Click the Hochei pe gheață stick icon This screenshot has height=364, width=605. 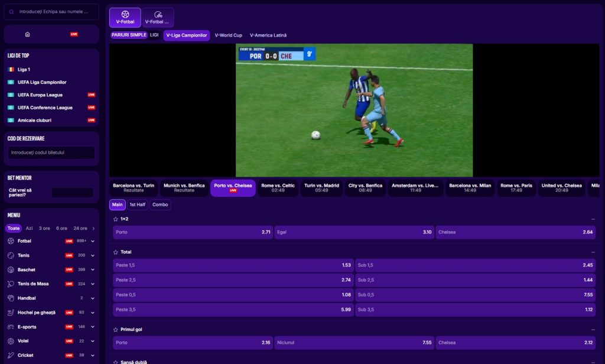pos(11,312)
